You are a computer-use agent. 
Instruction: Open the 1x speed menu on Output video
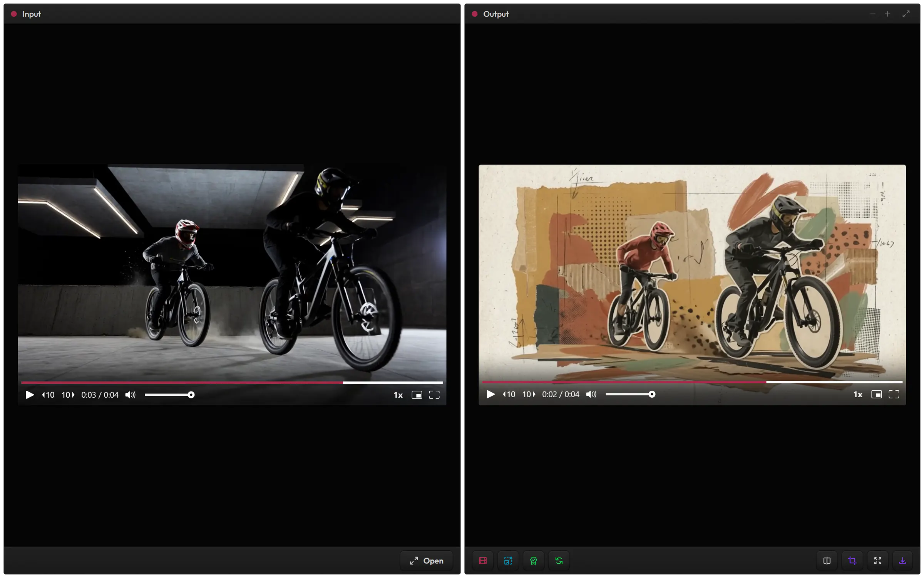858,395
